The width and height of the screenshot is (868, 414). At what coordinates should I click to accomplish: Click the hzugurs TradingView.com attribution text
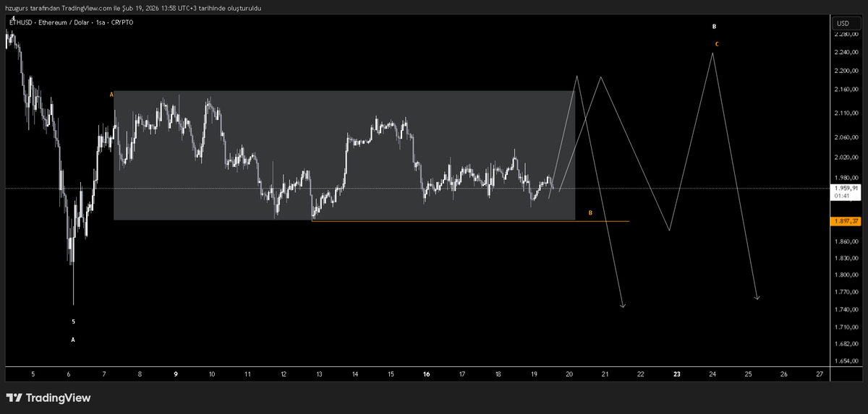133,7
